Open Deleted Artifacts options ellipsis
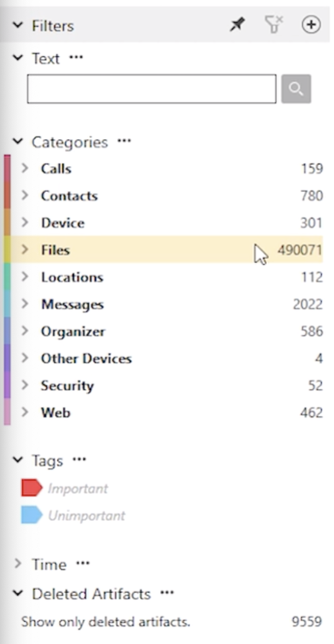This screenshot has width=334, height=644. [x=166, y=594]
